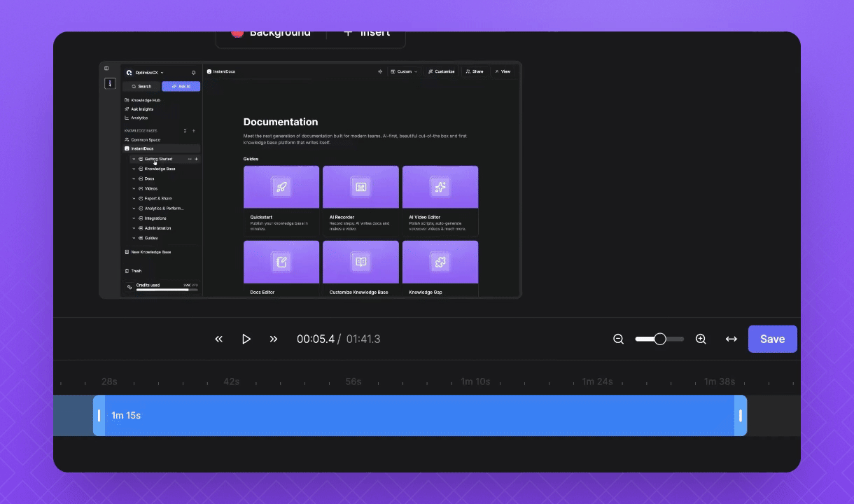
Task: Open Trash in sidebar
Action: tap(133, 271)
